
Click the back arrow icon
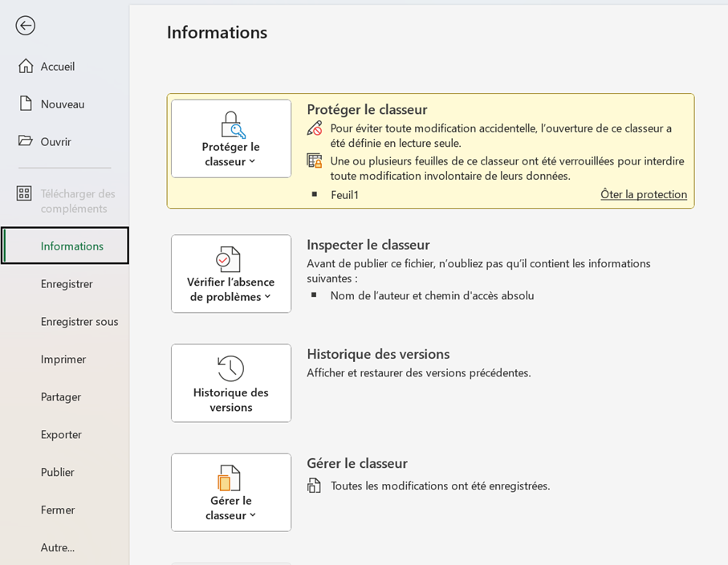click(x=25, y=26)
